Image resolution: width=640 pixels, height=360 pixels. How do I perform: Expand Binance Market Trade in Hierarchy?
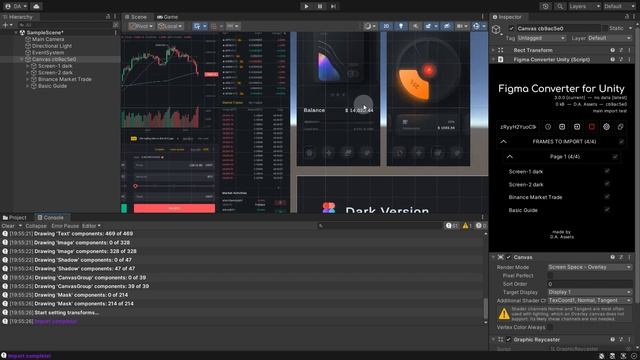point(28,79)
